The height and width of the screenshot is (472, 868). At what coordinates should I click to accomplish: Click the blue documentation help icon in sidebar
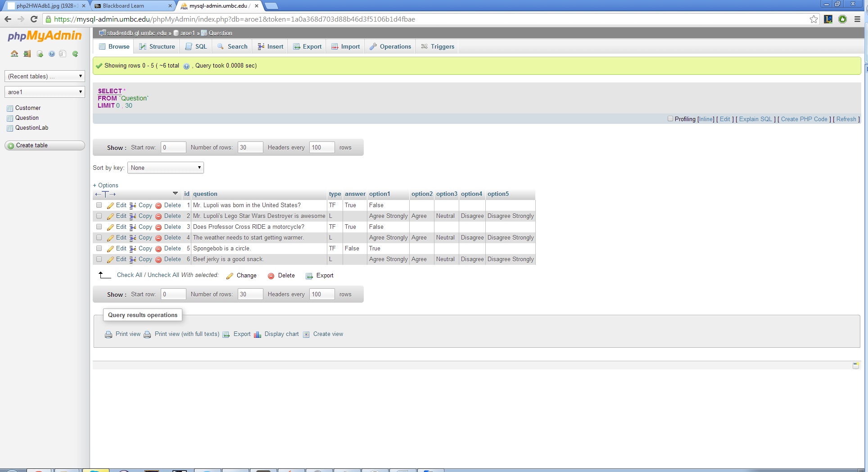click(x=52, y=54)
